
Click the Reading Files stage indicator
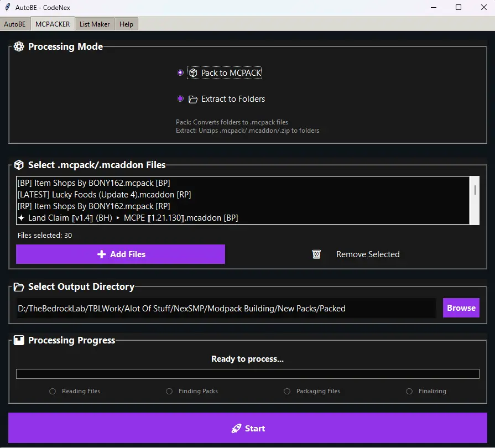(x=53, y=391)
